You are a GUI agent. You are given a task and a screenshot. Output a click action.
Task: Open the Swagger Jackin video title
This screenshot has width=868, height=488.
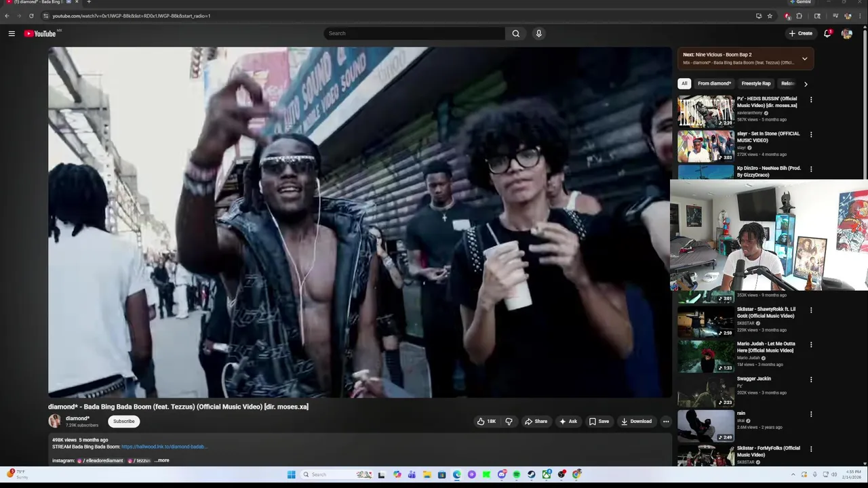[x=754, y=379]
